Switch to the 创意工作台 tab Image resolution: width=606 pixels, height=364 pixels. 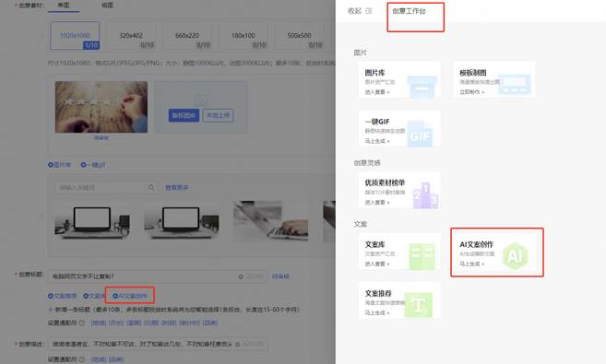pyautogui.click(x=409, y=11)
